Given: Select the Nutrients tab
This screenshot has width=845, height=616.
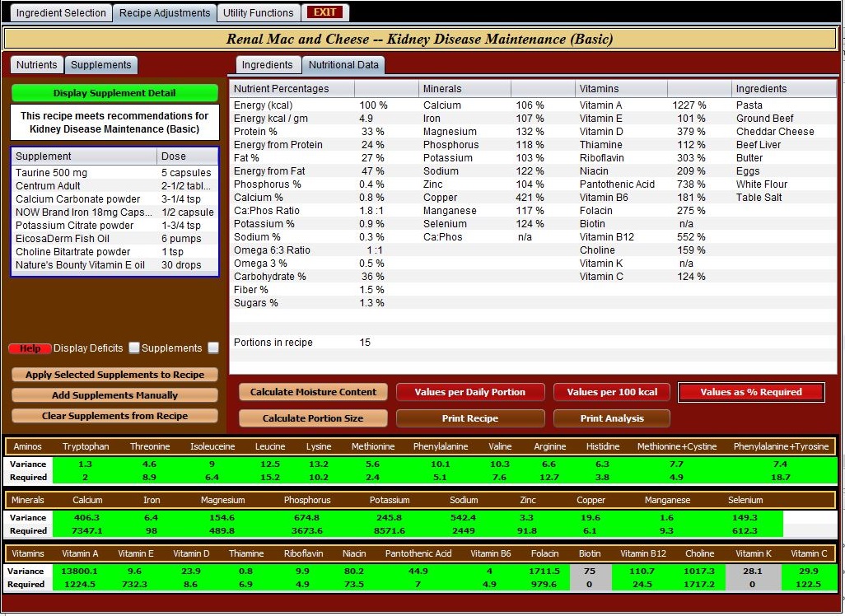Looking at the screenshot, I should click(37, 65).
